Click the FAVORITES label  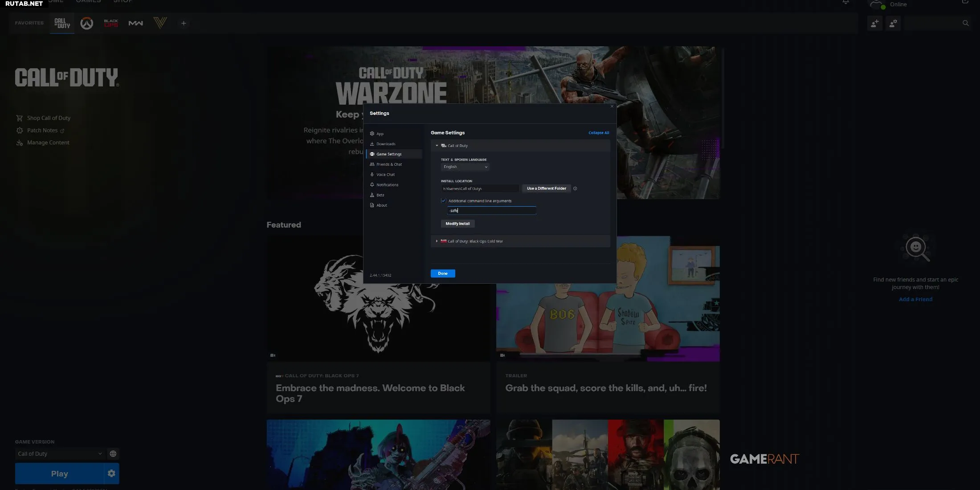point(29,23)
